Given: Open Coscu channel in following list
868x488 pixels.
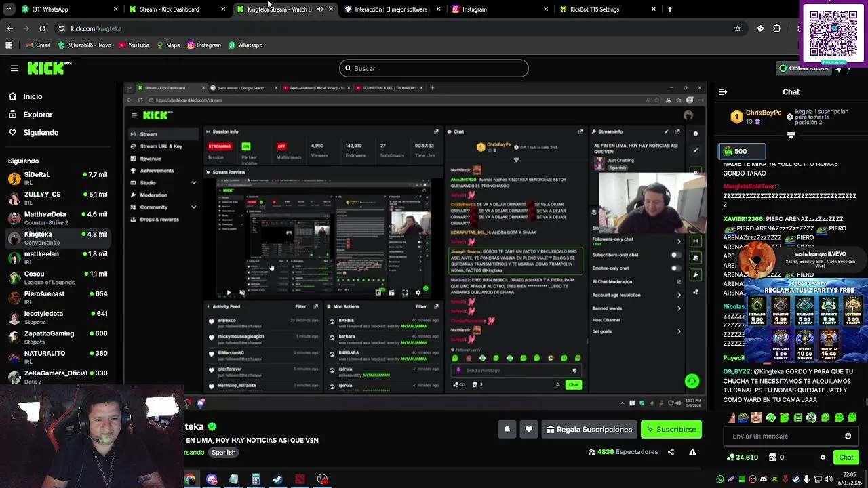Looking at the screenshot, I should [x=58, y=278].
